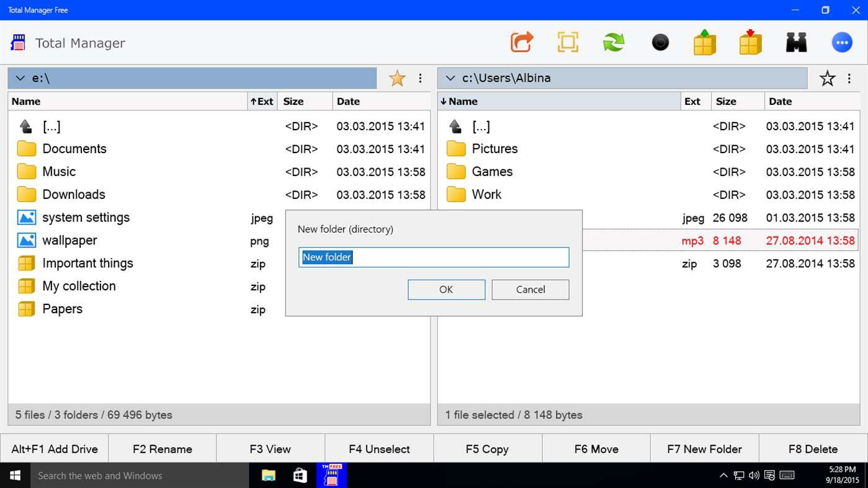Click the volume icon in system tray
Viewport: 868px width, 488px height.
pyautogui.click(x=754, y=476)
